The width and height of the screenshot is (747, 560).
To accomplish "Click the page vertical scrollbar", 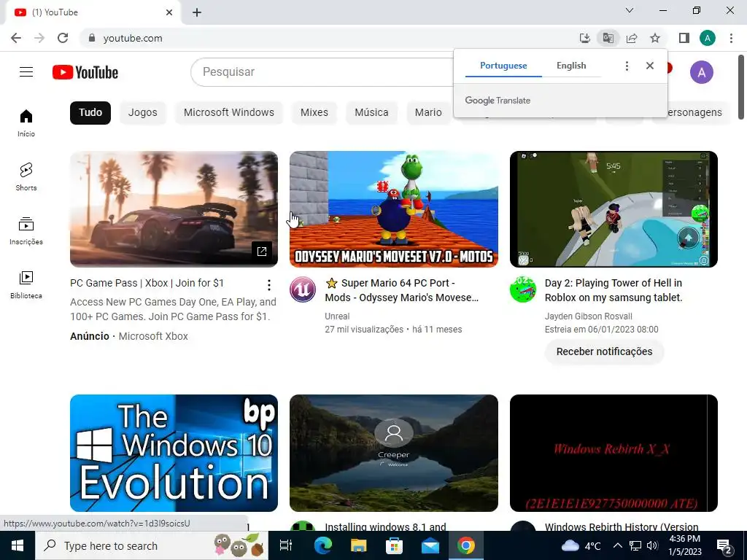I will pos(741,88).
